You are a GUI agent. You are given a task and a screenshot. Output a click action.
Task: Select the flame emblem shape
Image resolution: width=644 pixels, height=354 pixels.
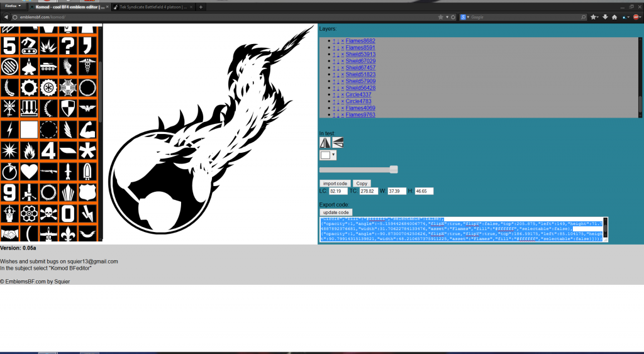click(29, 150)
